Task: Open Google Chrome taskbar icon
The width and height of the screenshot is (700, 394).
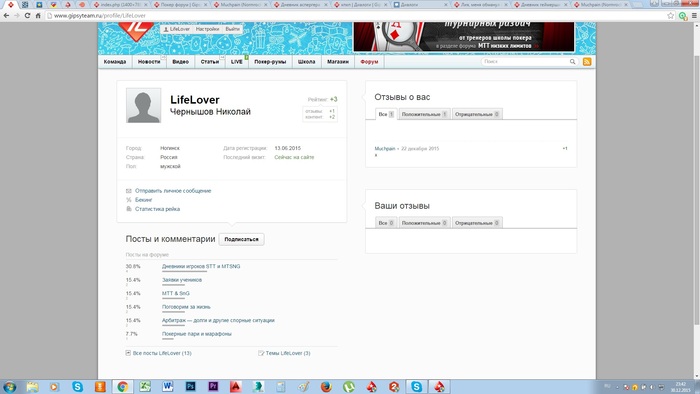Action: [x=122, y=386]
